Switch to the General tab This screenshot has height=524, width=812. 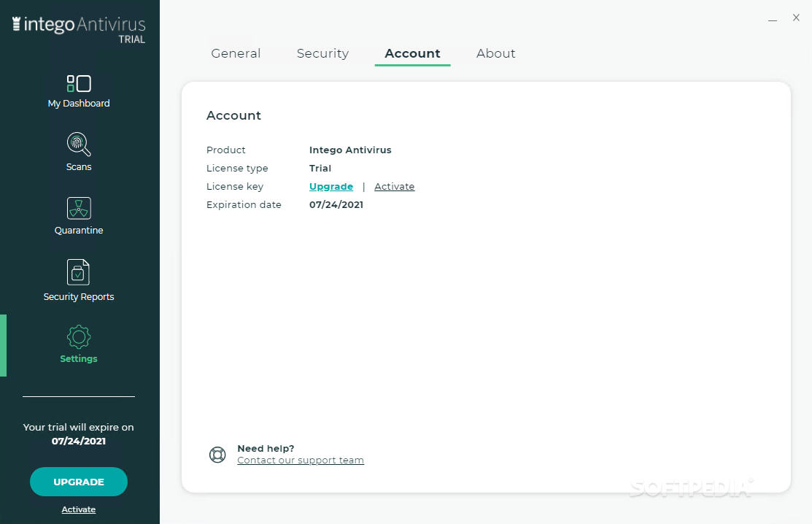(236, 53)
